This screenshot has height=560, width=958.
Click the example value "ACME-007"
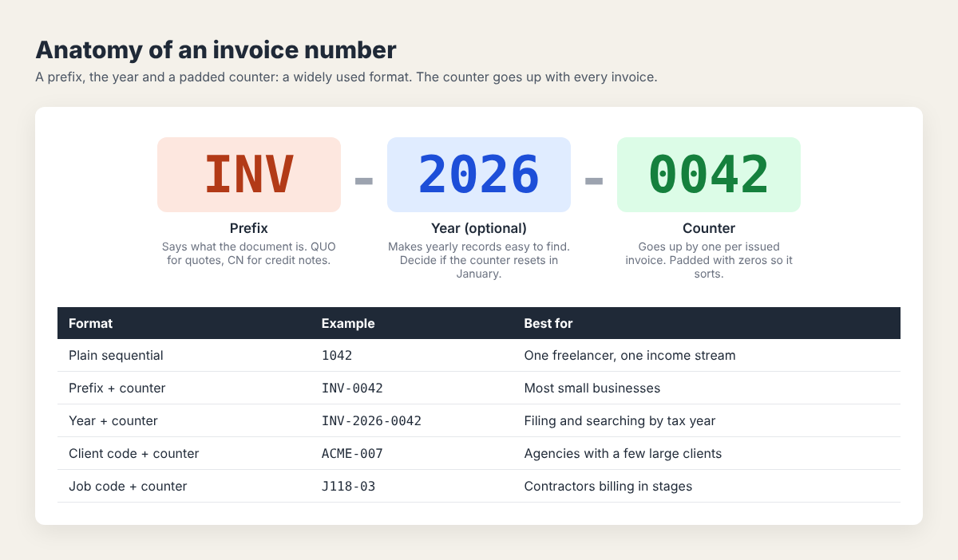[352, 453]
